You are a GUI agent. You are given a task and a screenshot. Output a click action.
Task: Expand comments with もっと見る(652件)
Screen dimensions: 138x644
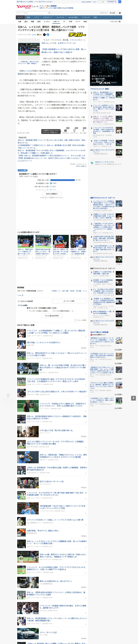[52, 316]
